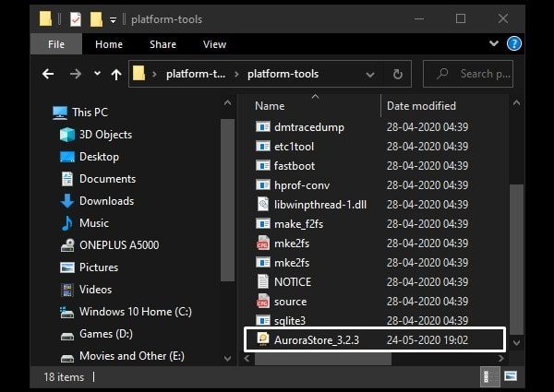This screenshot has width=554, height=392.
Task: Open the File ribbon tab
Action: 56,44
